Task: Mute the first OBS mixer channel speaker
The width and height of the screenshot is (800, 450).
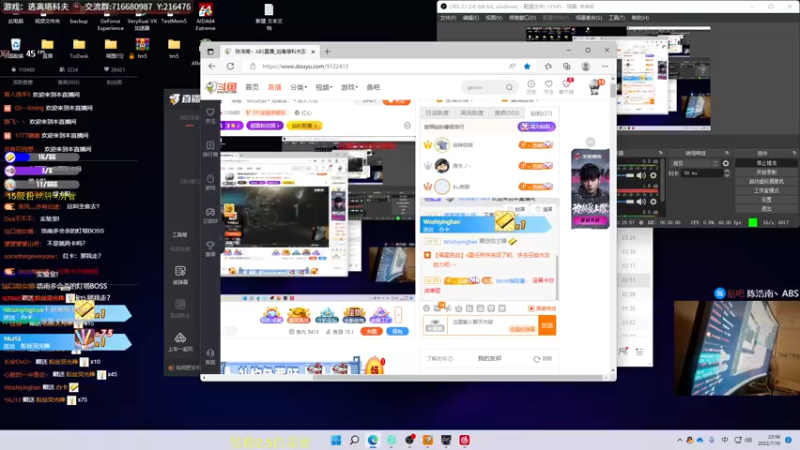Action: pos(641,176)
